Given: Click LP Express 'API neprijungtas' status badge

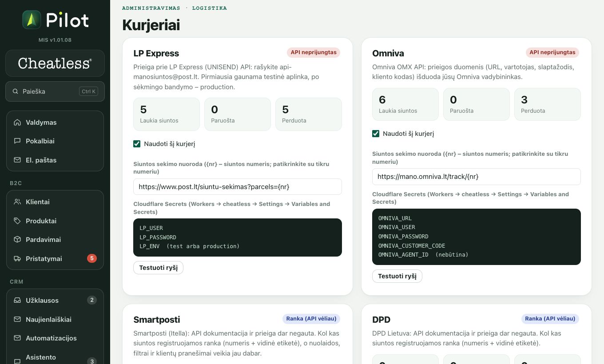Looking at the screenshot, I should click(x=314, y=52).
